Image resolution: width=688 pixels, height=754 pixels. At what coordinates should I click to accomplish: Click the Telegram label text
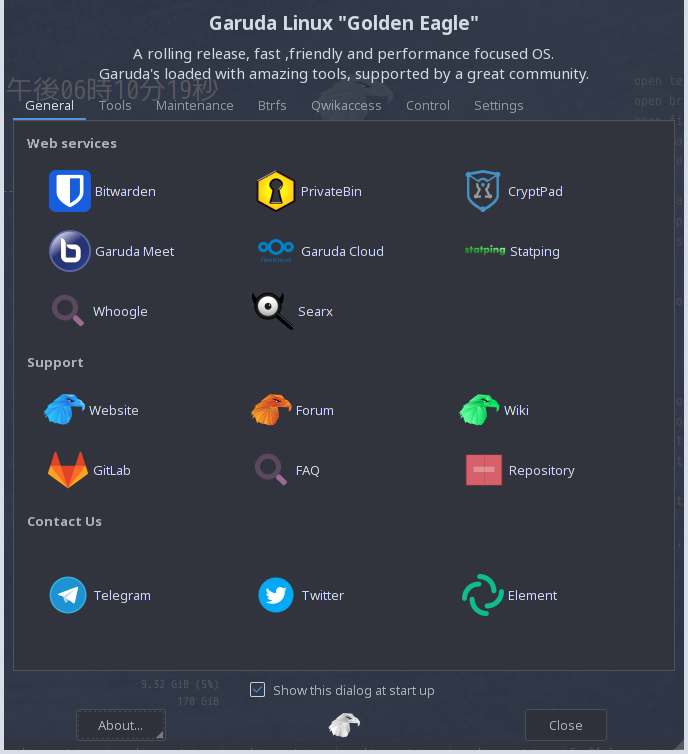click(122, 596)
